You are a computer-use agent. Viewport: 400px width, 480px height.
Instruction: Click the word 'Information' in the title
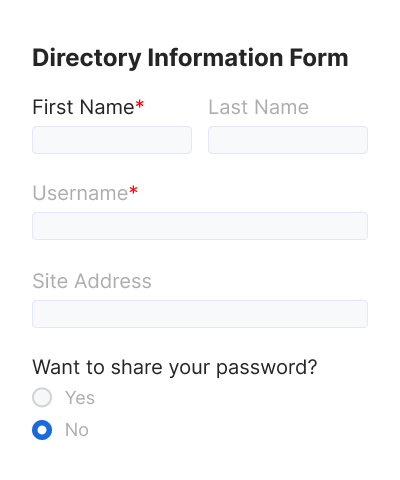216,58
